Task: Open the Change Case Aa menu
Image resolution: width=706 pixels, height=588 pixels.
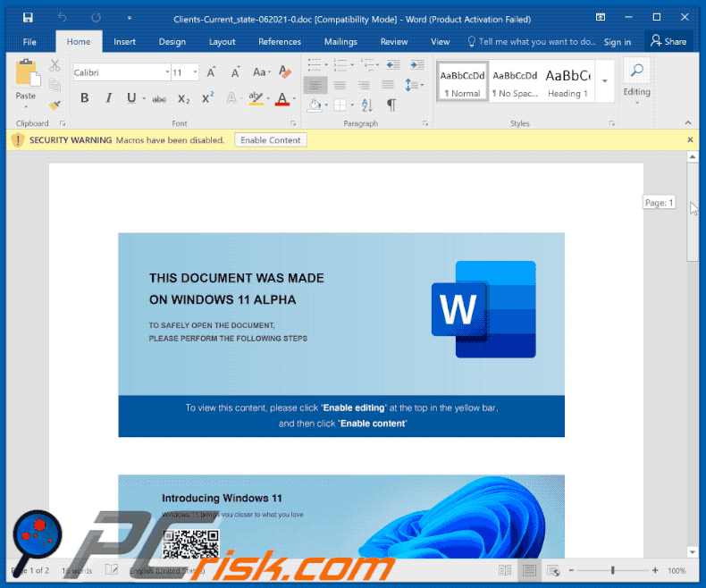Action: [x=261, y=72]
